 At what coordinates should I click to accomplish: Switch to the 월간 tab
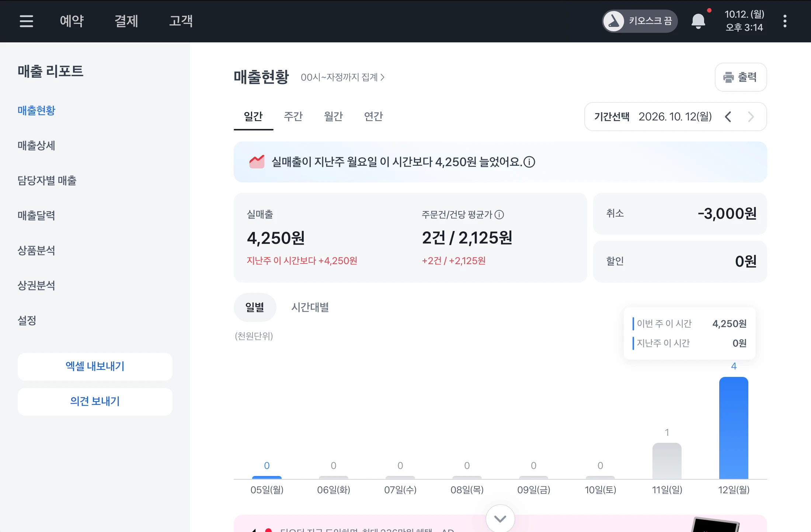[333, 117]
